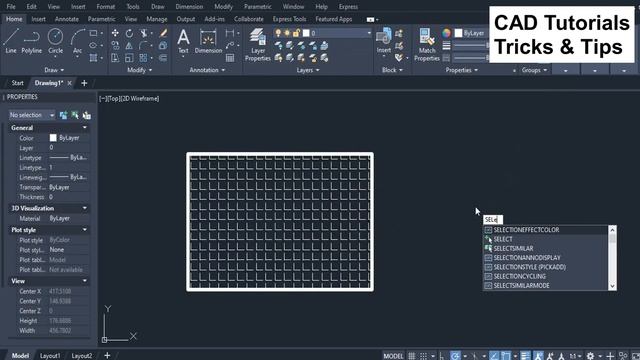Toggle snap mode in status bar
This screenshot has width=640, height=360.
[x=424, y=356]
